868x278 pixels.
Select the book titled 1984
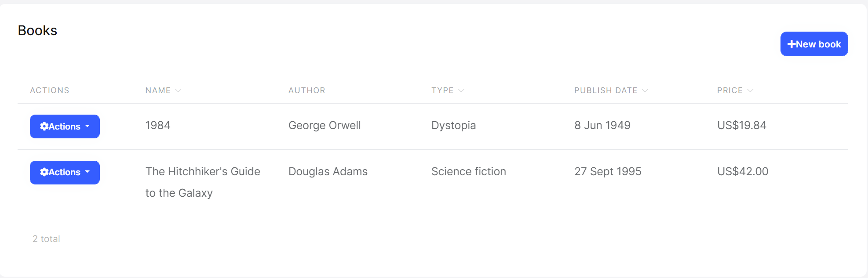point(158,125)
